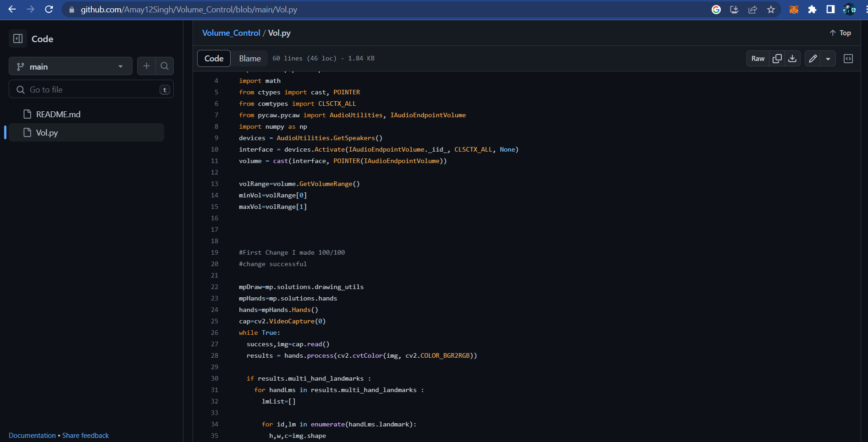Open the Volume_Control breadcrumb link
The image size is (868, 442).
(231, 33)
